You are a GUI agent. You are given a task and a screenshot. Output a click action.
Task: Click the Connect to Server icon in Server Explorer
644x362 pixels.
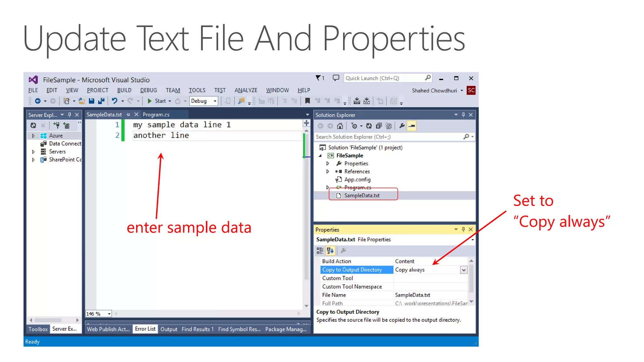66,125
